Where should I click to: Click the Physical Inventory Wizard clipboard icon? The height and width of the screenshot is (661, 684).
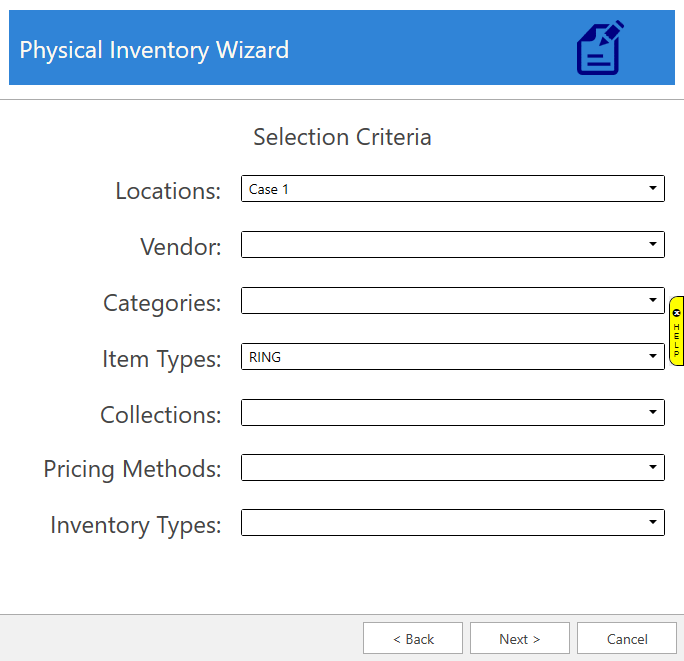[600, 48]
